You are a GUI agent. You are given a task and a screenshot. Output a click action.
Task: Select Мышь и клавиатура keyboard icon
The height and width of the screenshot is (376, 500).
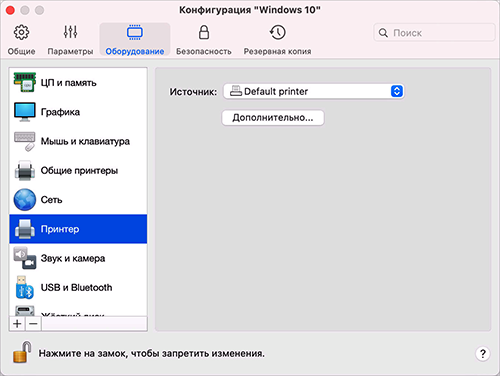click(x=25, y=141)
